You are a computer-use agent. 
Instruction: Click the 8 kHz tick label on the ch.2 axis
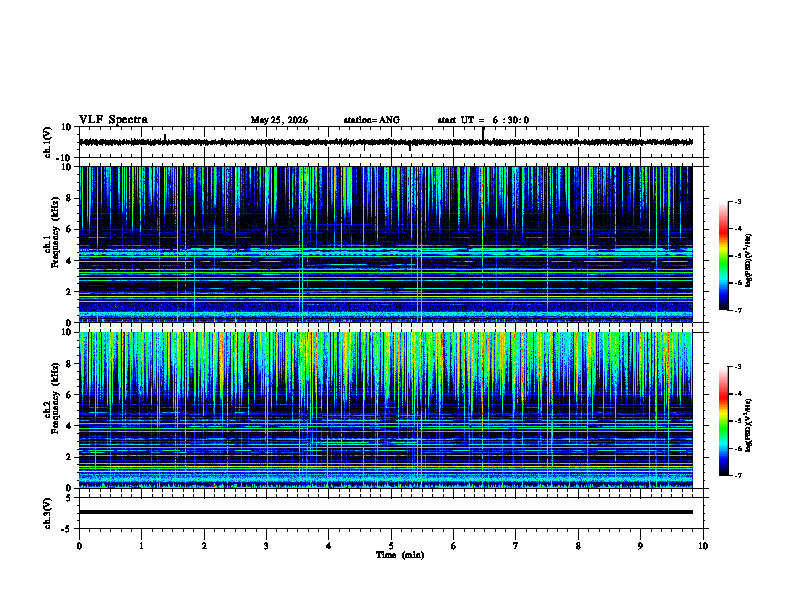(x=70, y=364)
